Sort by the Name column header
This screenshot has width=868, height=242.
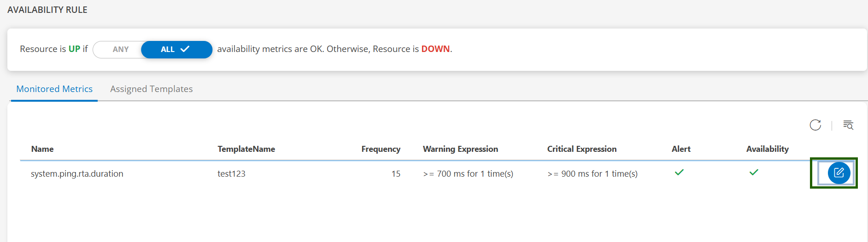click(42, 149)
